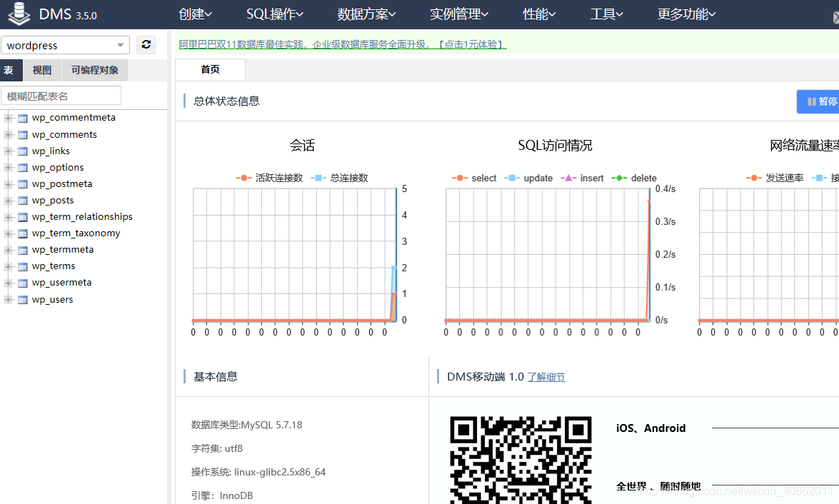Image resolution: width=839 pixels, height=504 pixels.
Task: Scan the DMS mobile QR code image
Action: (521, 460)
